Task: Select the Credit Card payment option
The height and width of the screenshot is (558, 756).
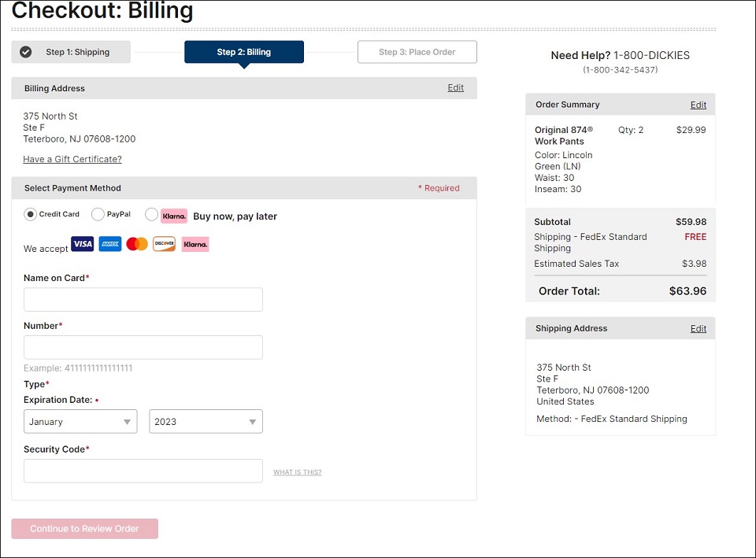Action: click(x=31, y=214)
